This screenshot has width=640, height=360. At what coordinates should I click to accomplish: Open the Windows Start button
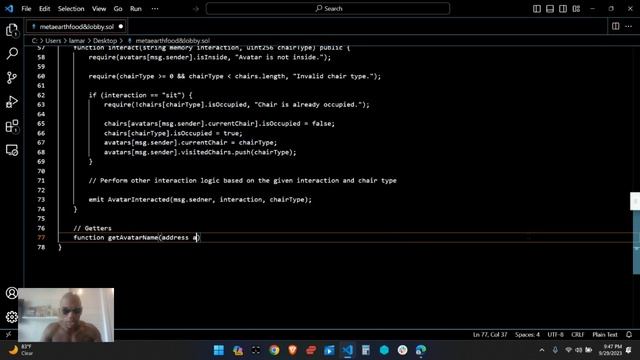(x=219, y=350)
